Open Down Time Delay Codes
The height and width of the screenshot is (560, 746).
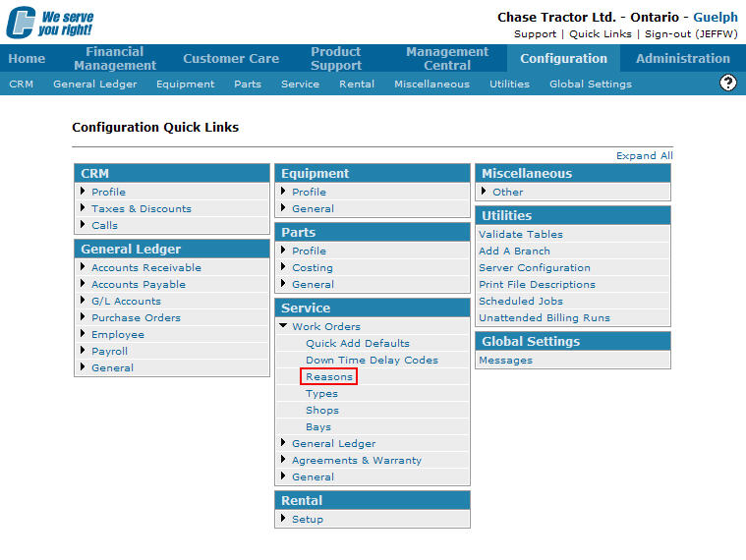pyautogui.click(x=373, y=360)
